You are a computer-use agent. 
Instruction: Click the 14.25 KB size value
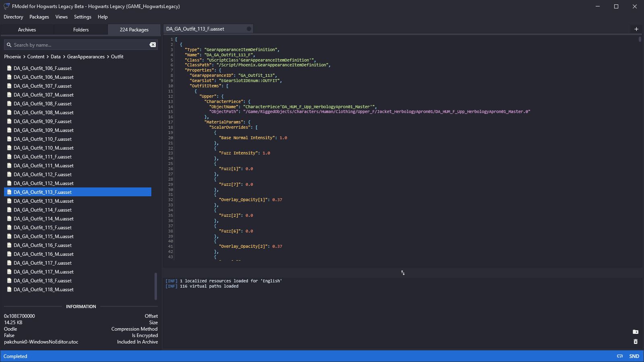13,323
